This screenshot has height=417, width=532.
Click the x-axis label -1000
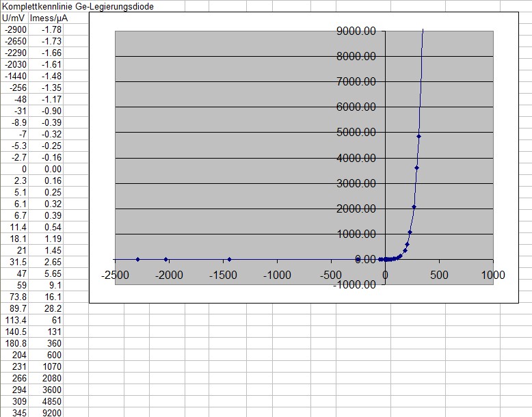click(277, 275)
